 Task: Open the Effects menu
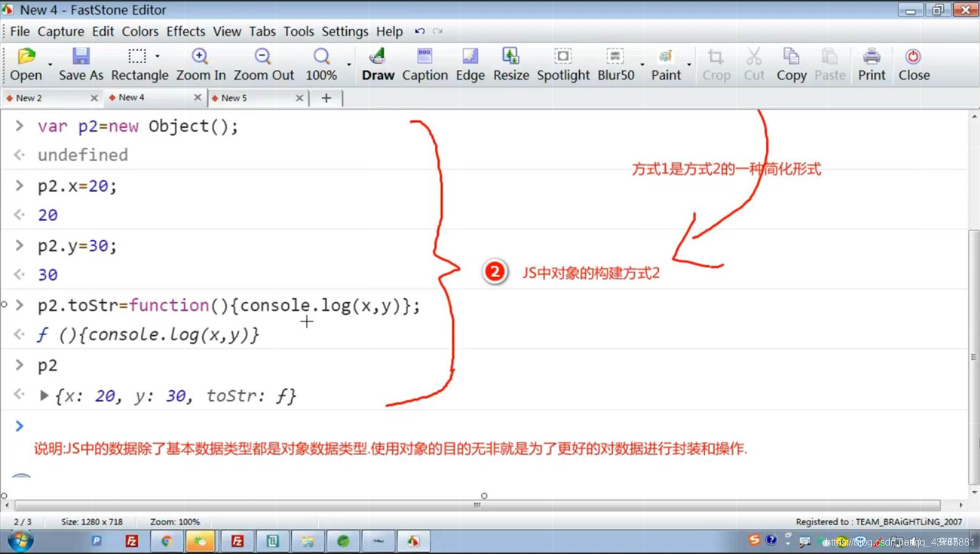point(186,31)
